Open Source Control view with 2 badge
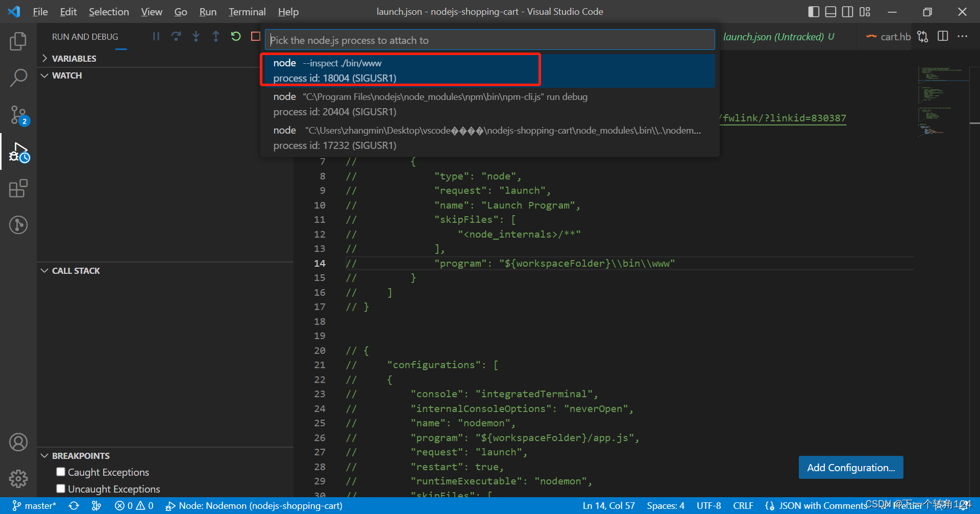This screenshot has height=514, width=980. 18,115
